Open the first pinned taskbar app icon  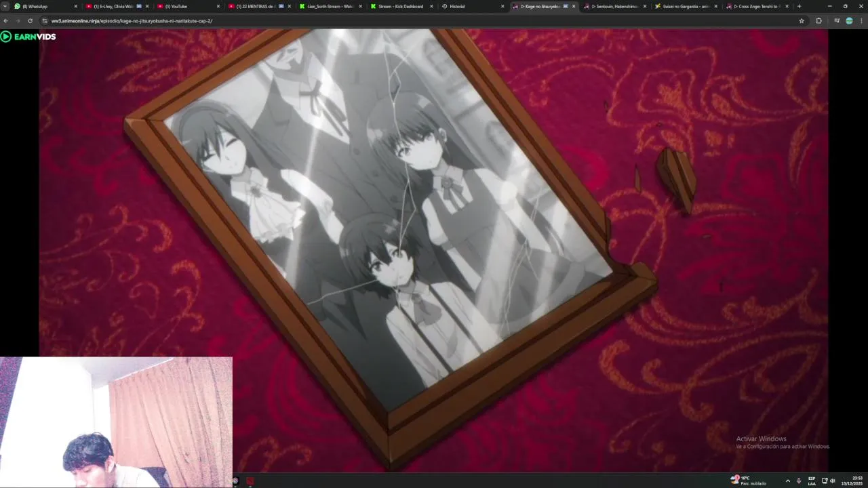235,481
